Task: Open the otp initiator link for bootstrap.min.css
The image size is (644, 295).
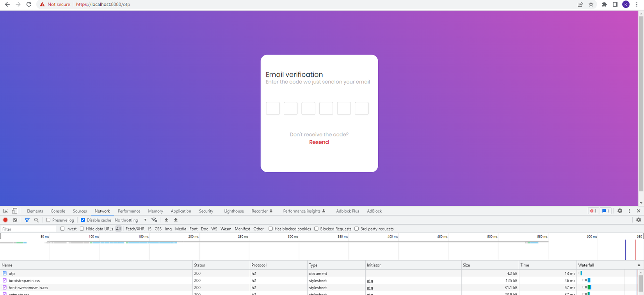Action: click(370, 281)
